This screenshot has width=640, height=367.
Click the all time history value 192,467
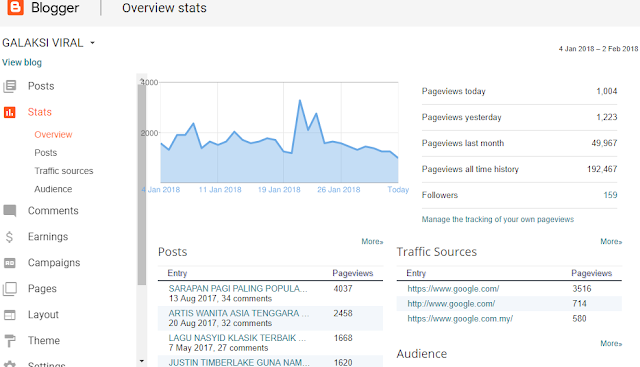tap(602, 169)
